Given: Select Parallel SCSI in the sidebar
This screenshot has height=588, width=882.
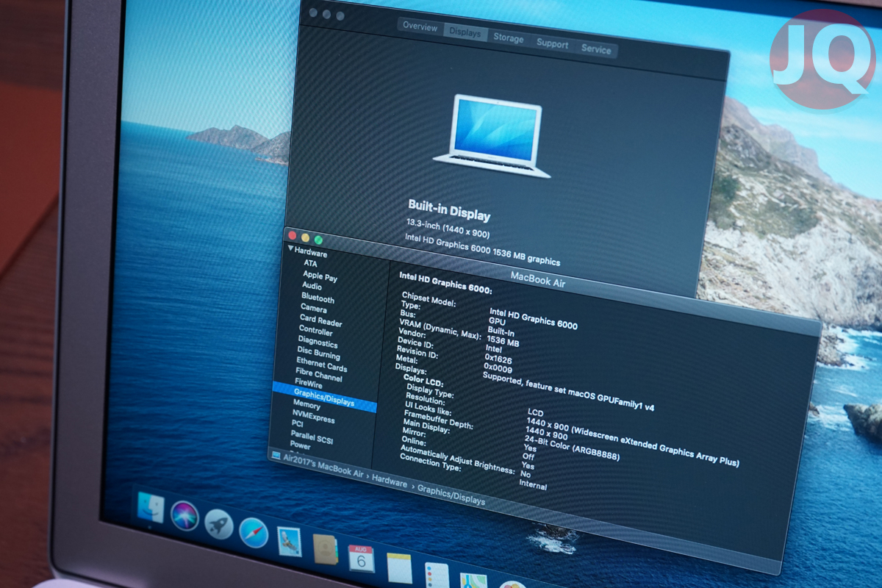Looking at the screenshot, I should coord(312,439).
